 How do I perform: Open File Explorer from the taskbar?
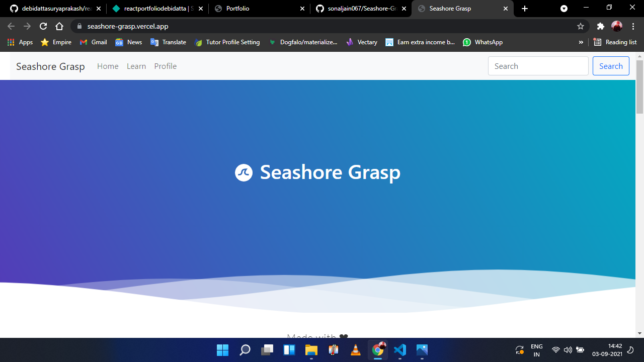click(x=311, y=350)
